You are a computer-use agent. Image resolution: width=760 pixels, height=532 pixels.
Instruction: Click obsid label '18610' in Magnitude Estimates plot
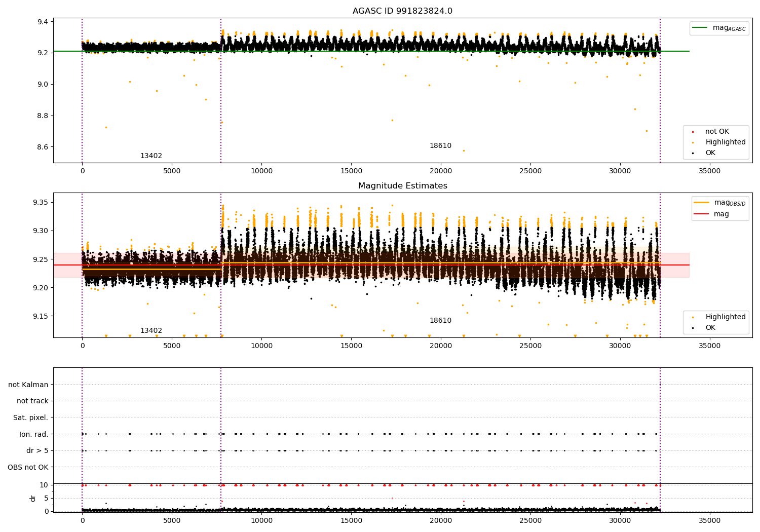pos(440,321)
